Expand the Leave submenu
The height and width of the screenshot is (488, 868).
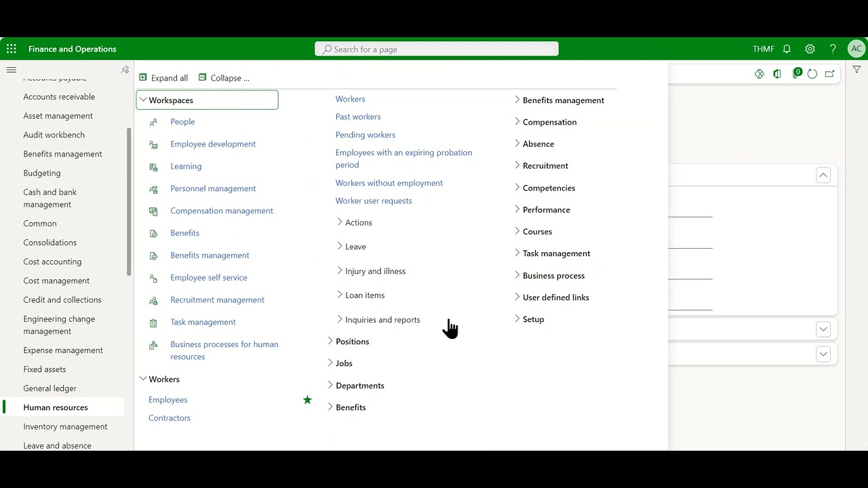(x=340, y=246)
